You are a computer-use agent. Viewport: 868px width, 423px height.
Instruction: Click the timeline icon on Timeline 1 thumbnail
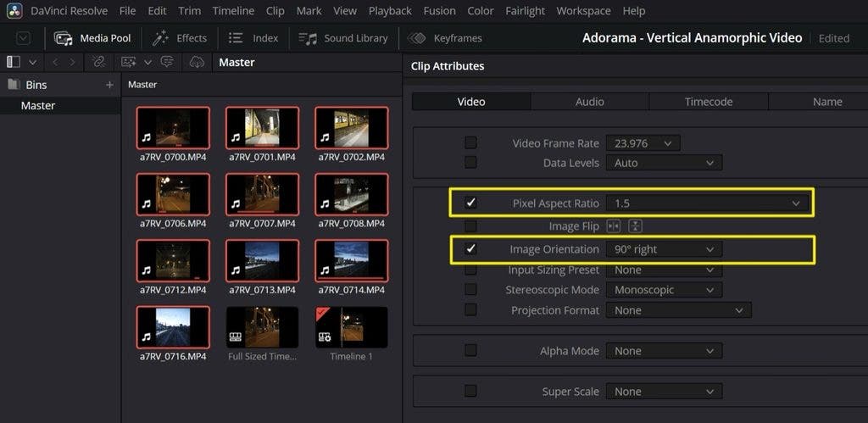coord(325,337)
